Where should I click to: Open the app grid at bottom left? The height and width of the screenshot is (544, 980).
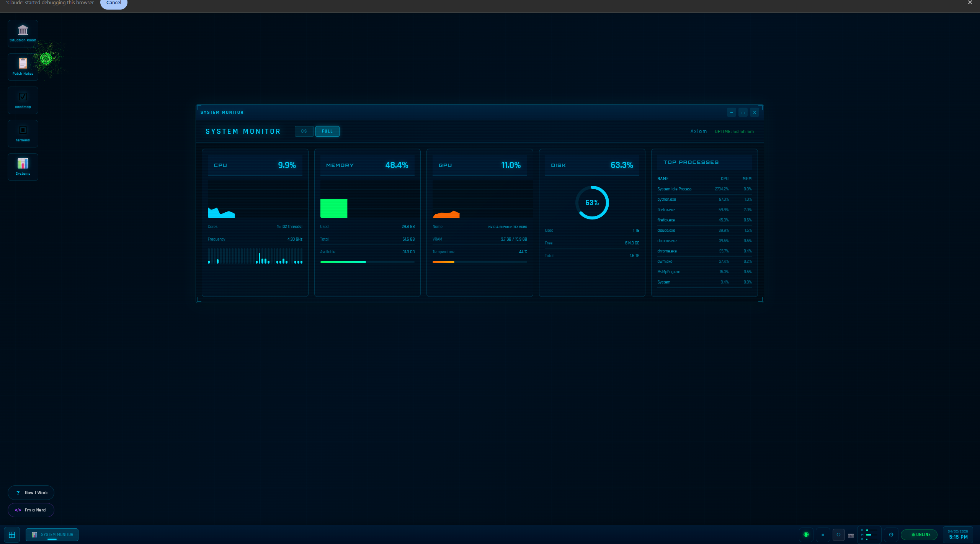click(12, 535)
